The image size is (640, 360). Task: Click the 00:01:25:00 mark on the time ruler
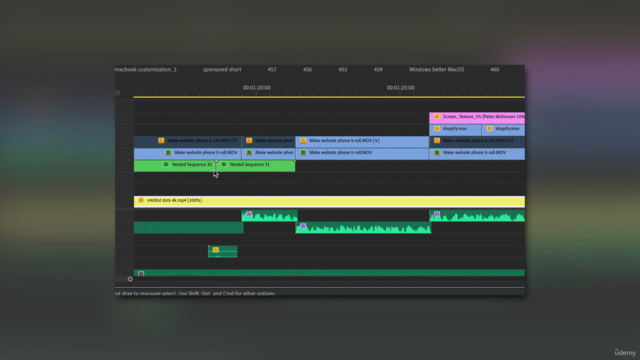tap(400, 88)
